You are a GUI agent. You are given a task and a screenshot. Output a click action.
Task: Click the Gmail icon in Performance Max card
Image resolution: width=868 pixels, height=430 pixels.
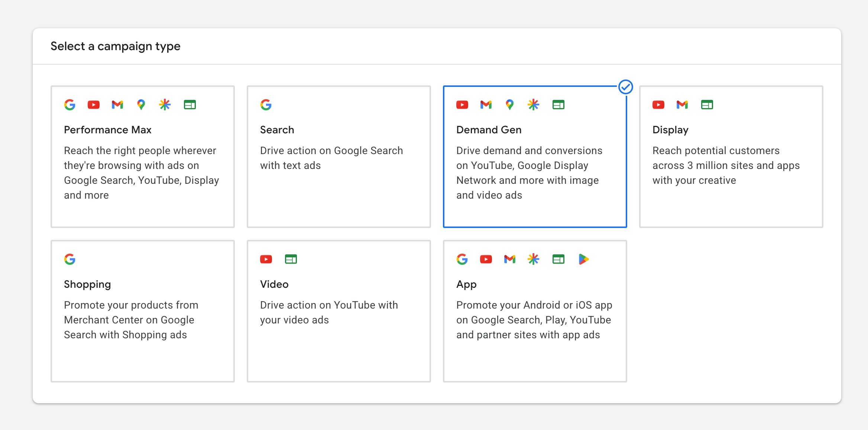tap(117, 105)
